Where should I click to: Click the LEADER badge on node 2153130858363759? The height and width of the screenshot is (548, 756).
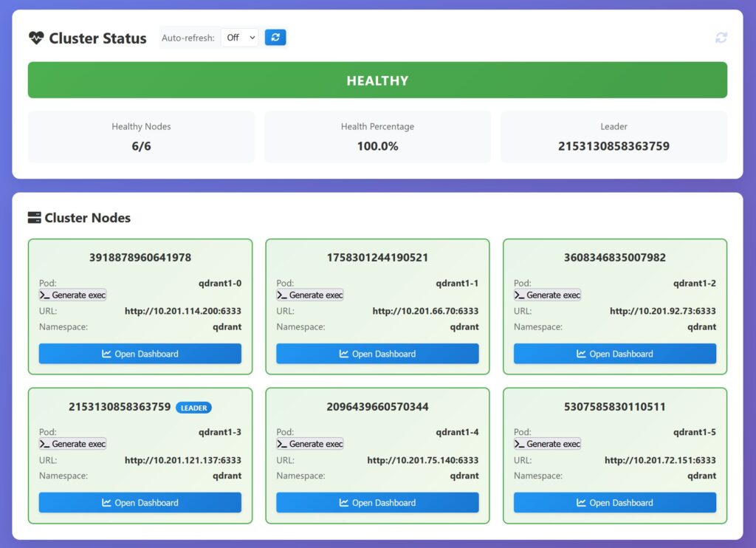193,408
